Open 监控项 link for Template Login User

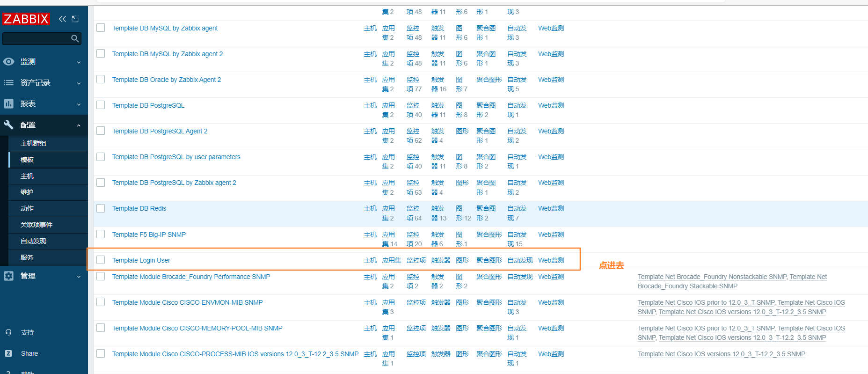coord(416,260)
